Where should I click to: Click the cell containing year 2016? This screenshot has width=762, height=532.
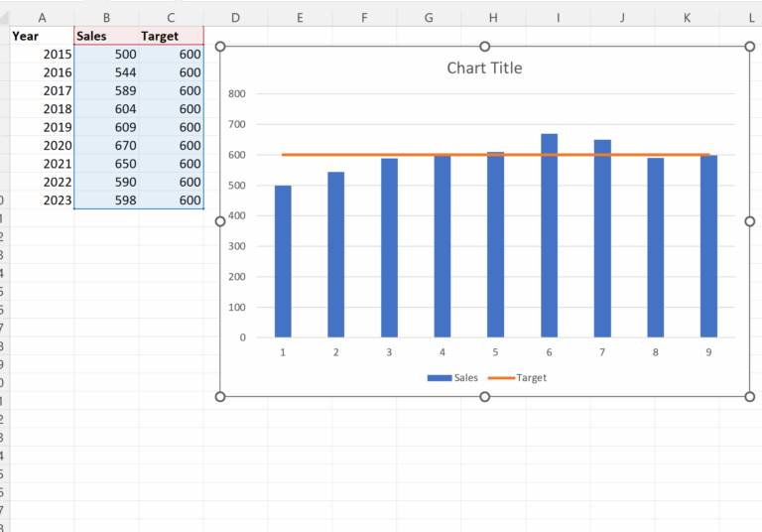click(43, 72)
